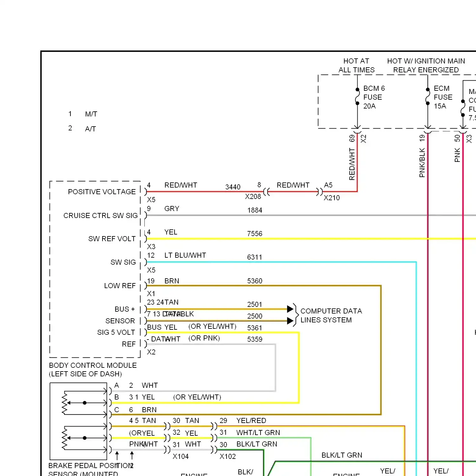Screen dimensions: 476x476
Task: Click the X208 connector label
Action: [253, 196]
